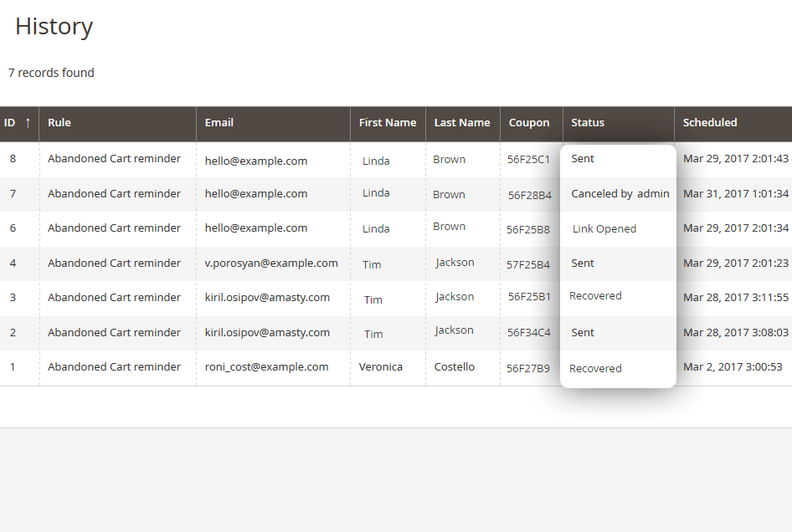This screenshot has width=792, height=532.
Task: Click the First Name column header
Action: click(388, 123)
